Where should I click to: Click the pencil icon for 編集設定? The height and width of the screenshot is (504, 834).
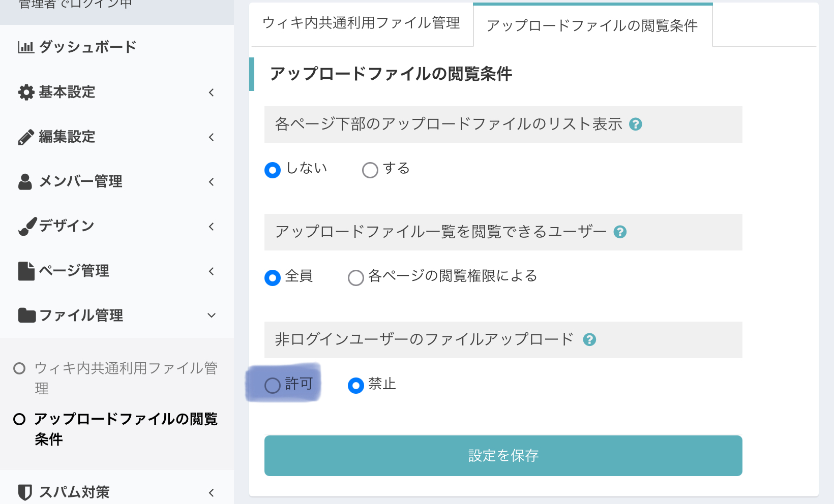(26, 137)
